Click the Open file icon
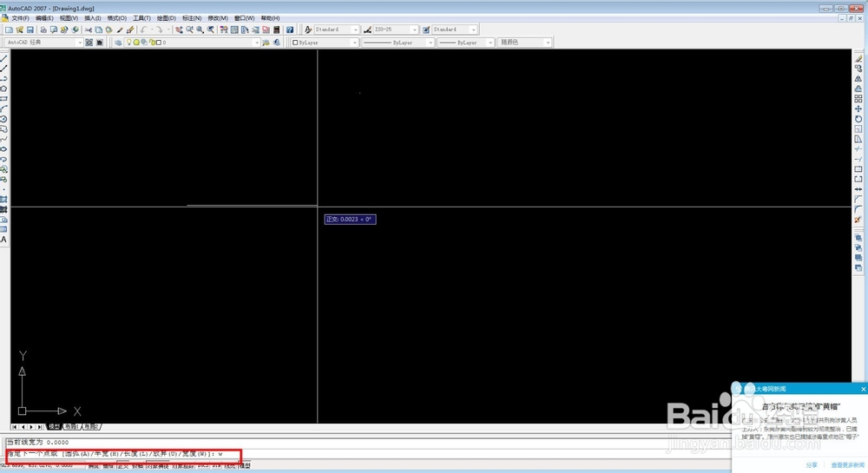The image size is (868, 473). [19, 30]
